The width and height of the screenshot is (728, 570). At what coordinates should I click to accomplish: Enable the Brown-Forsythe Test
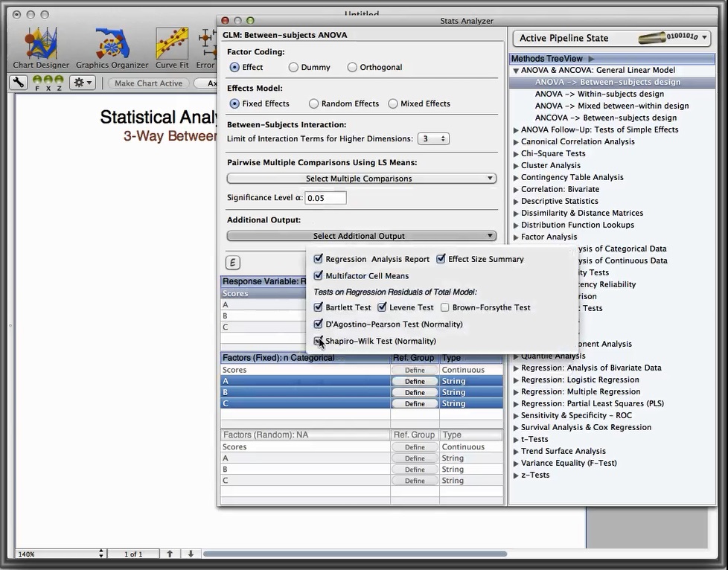445,307
